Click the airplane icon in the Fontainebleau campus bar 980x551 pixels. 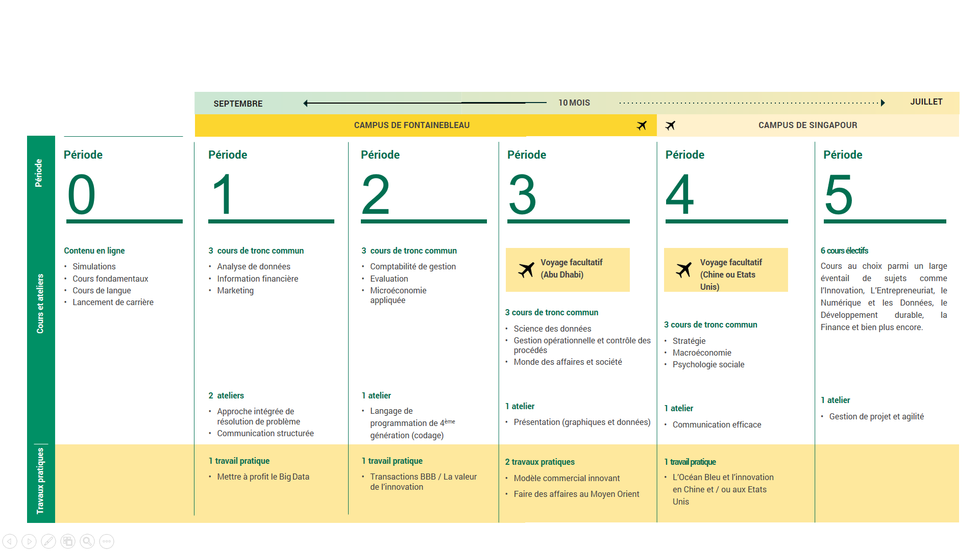(x=642, y=126)
